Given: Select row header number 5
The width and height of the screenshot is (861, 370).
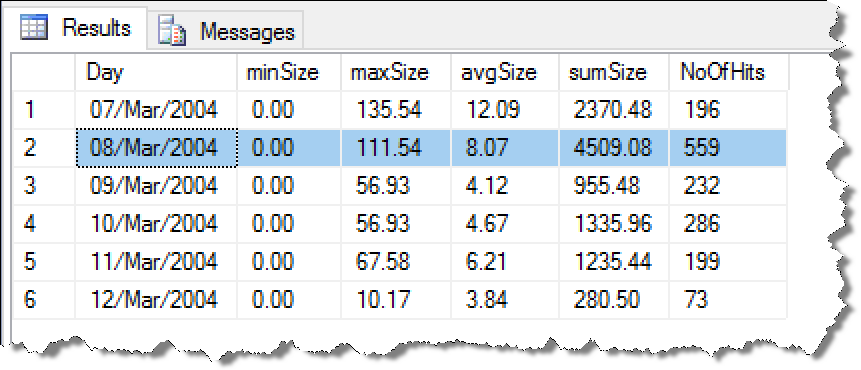Looking at the screenshot, I should point(44,261).
